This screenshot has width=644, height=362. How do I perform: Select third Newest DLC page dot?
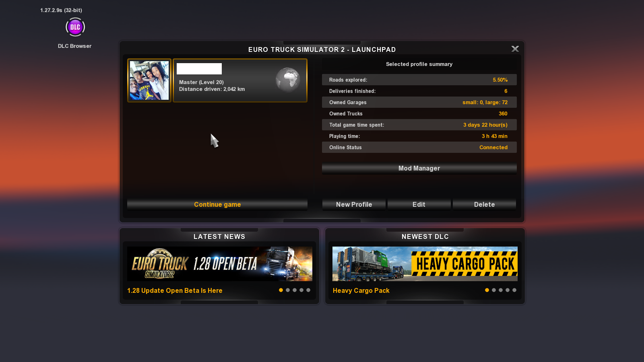[501, 290]
